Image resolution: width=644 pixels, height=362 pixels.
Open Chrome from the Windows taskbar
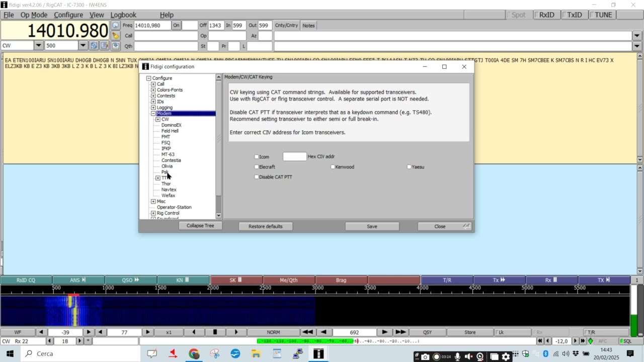(x=194, y=354)
